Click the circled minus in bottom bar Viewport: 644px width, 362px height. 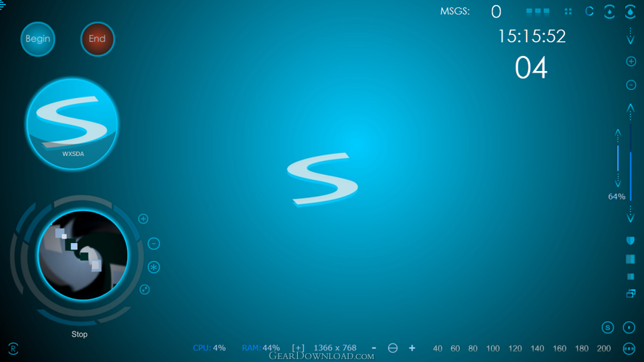[392, 348]
